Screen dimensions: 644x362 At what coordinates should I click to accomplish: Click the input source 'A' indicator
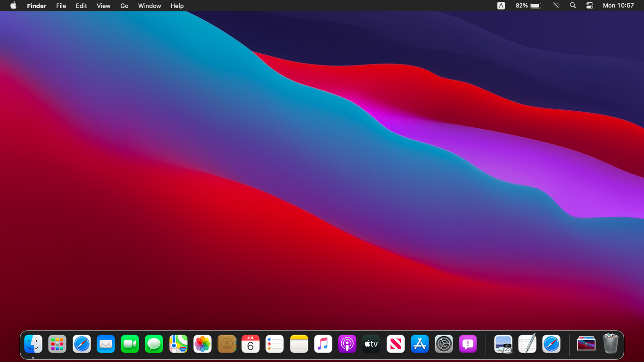[x=501, y=6]
